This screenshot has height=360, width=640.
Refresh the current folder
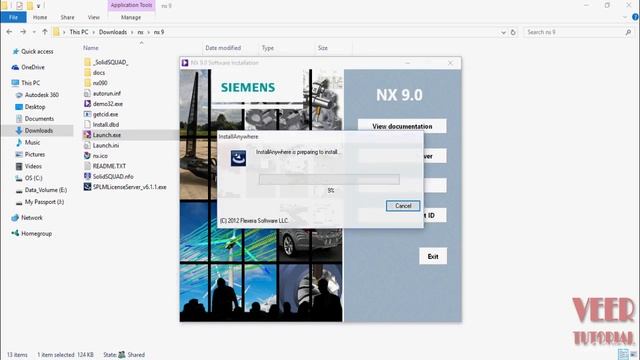click(513, 32)
